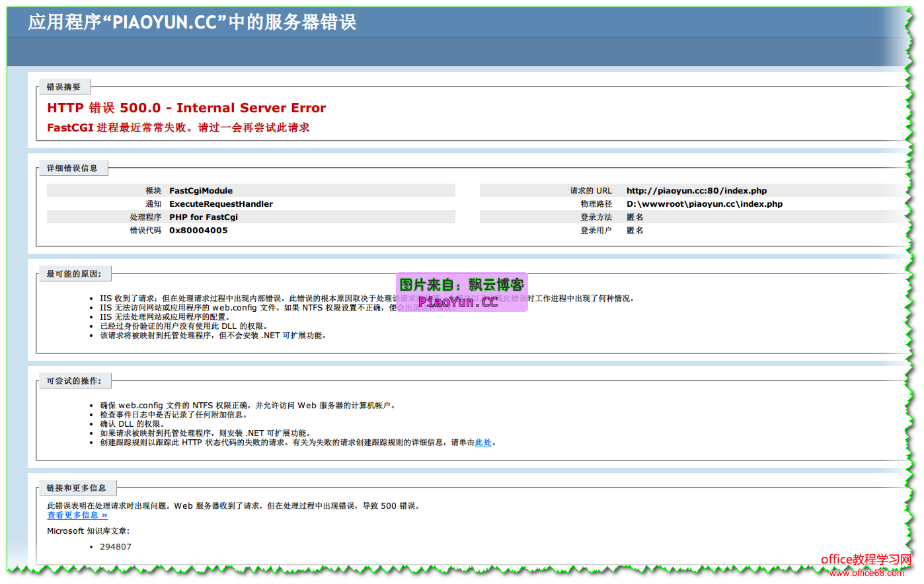The height and width of the screenshot is (584, 924).
Task: Select the "可尝试的操作" section label
Action: point(74,381)
